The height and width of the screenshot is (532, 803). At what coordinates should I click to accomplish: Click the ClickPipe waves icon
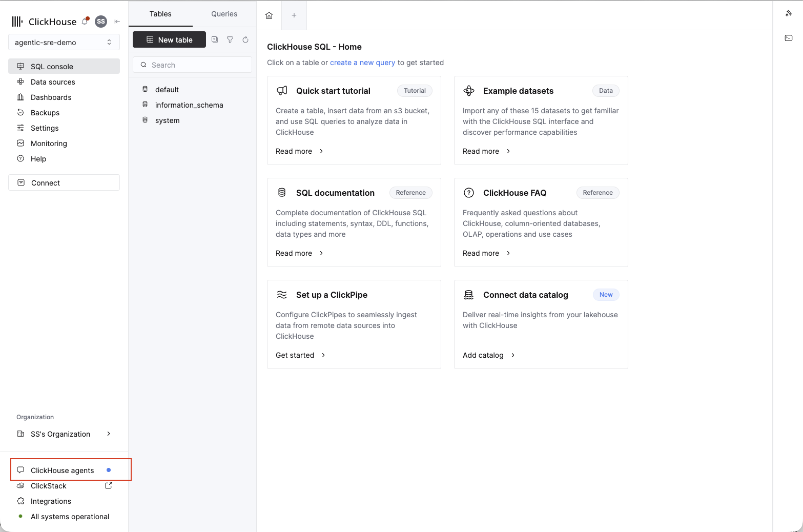point(282,295)
